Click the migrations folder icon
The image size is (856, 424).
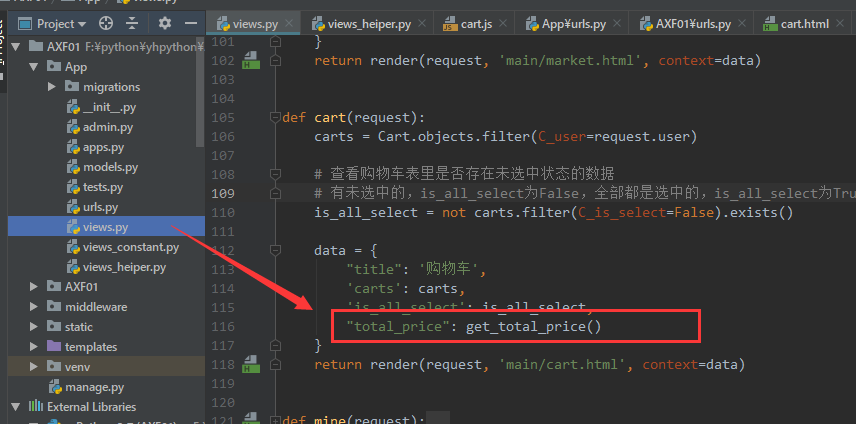[x=72, y=86]
